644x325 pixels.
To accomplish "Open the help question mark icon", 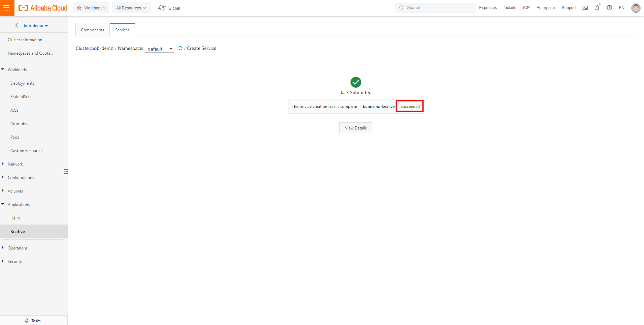I will [609, 8].
